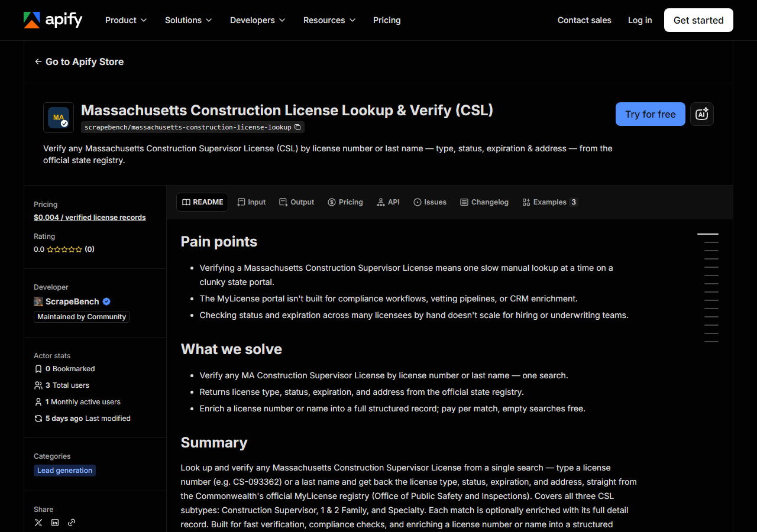Click the MA actor avatar thumbnail
Viewport: 757px width, 532px height.
point(59,118)
